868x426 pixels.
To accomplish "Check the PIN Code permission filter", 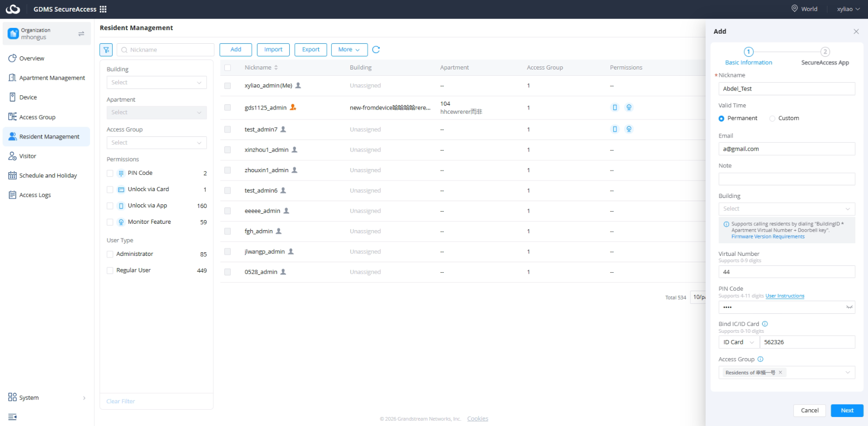I will [x=110, y=173].
